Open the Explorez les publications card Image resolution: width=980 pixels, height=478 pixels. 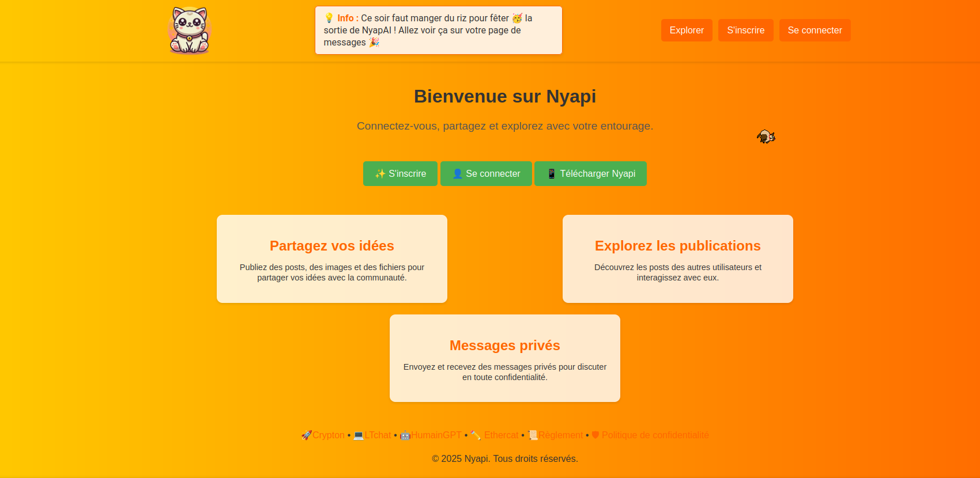coord(678,259)
